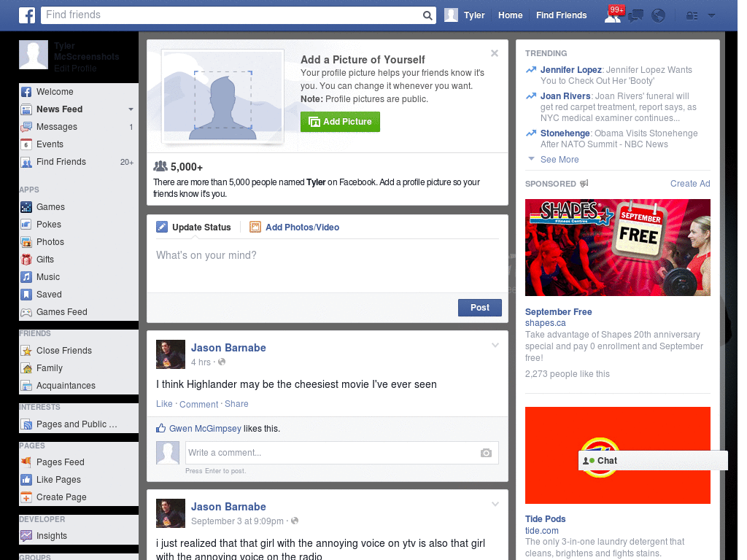Dismiss the Add a Picture of Yourself card

[495, 53]
